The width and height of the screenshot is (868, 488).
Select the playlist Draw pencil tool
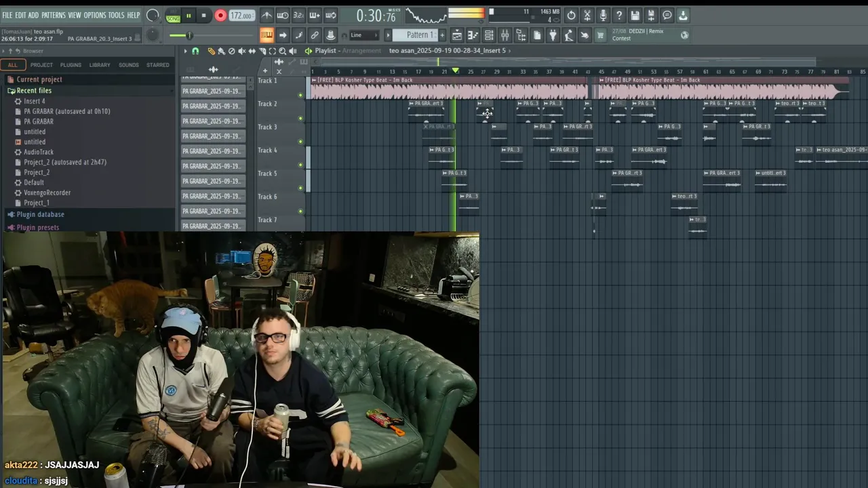(x=212, y=51)
